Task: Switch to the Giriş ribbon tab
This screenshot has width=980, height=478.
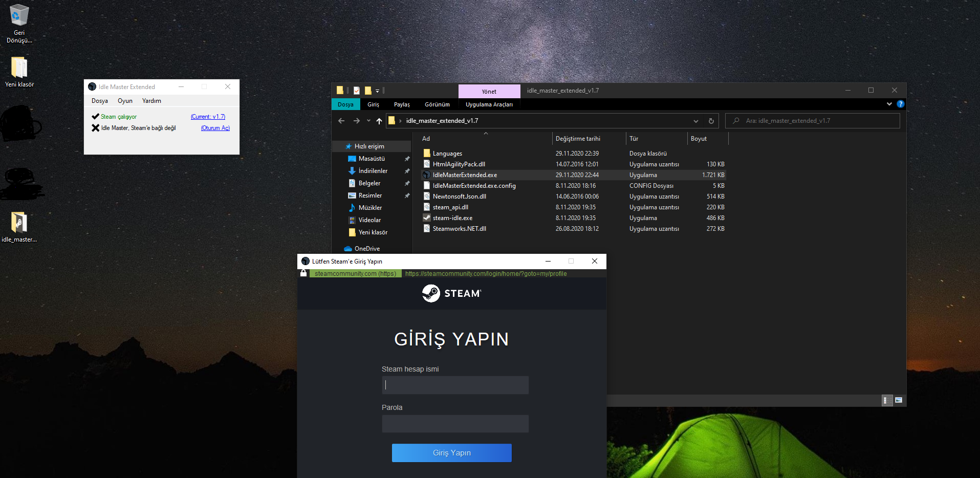Action: coord(374,104)
